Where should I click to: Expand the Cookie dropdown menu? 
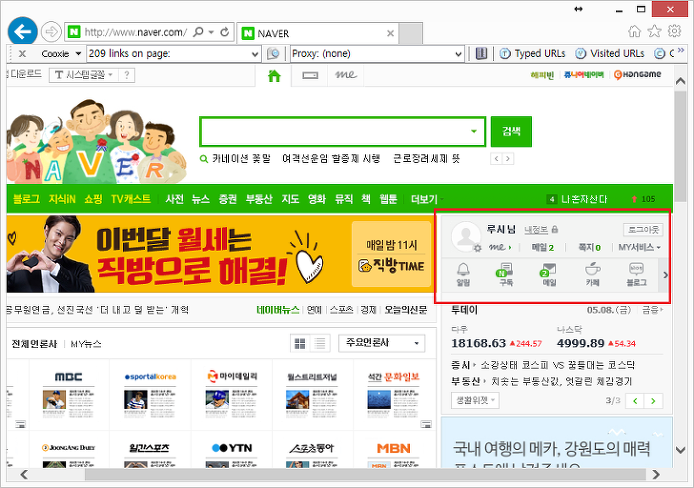click(x=78, y=54)
